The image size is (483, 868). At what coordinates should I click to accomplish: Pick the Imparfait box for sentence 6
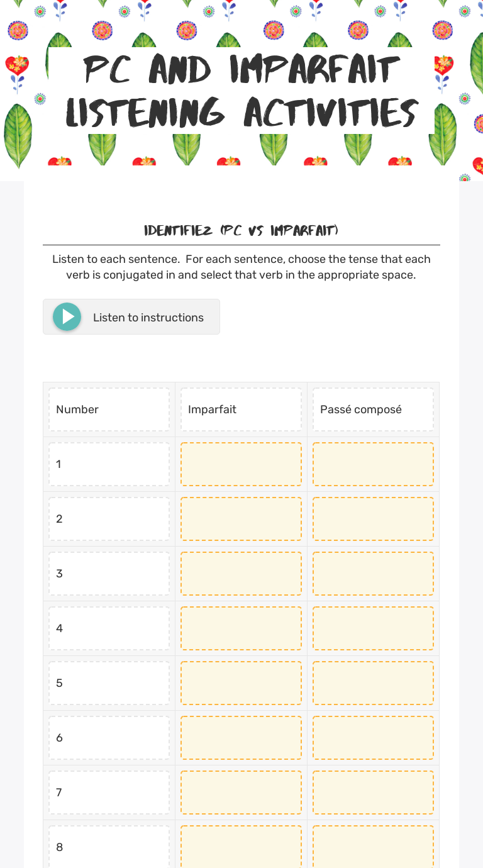pos(241,738)
